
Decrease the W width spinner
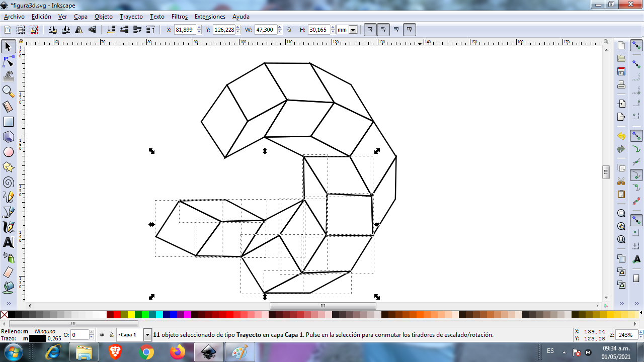(279, 32)
